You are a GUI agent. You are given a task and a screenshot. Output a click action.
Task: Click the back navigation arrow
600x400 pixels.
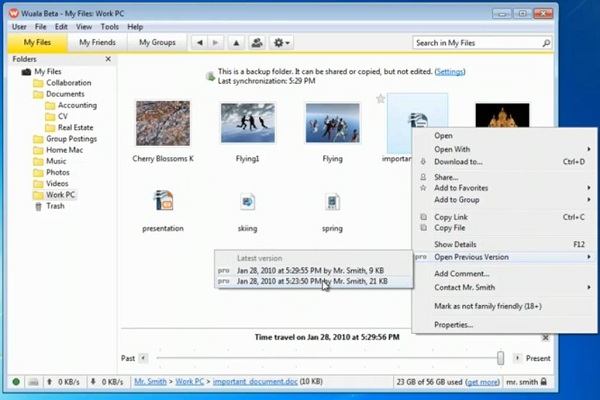coord(199,43)
